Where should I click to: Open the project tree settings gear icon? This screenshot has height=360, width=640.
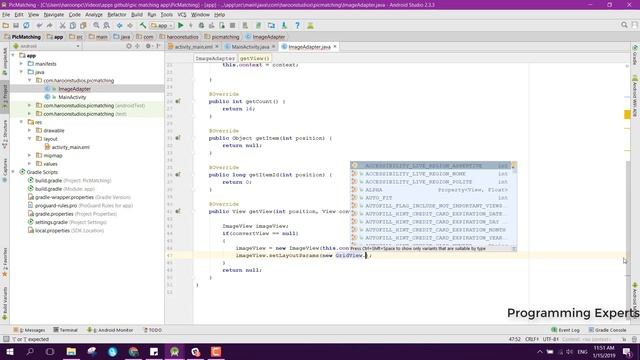148,46
